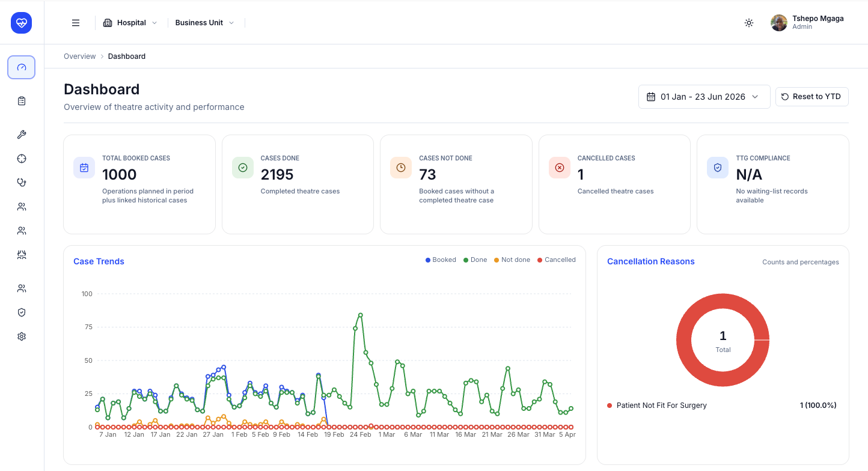Click the TTG Compliance shield icon
Viewport: 868px width, 471px height.
pyautogui.click(x=718, y=168)
